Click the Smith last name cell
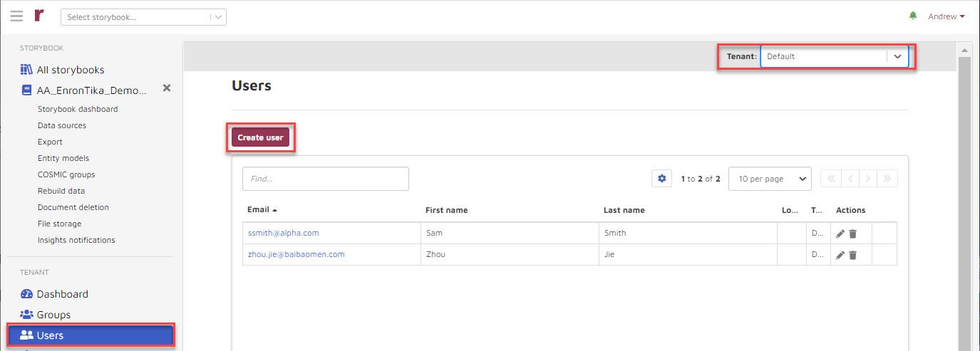The width and height of the screenshot is (980, 351). tap(688, 233)
